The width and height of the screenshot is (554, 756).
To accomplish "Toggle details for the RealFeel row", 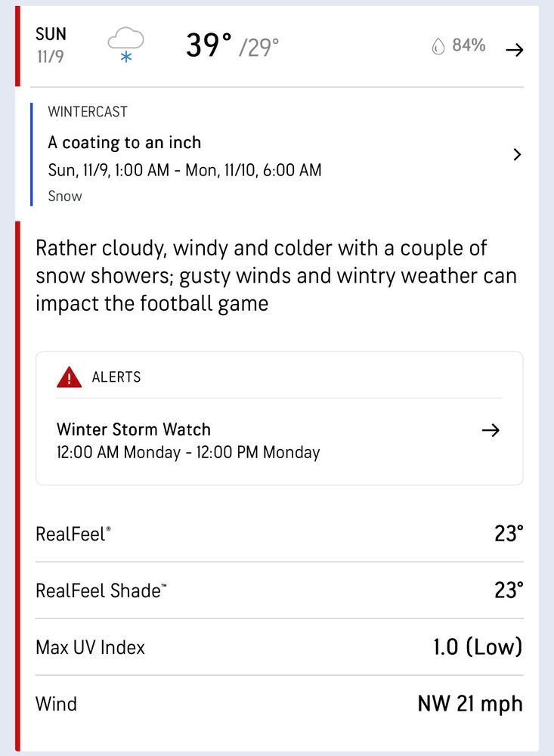I will coord(279,534).
